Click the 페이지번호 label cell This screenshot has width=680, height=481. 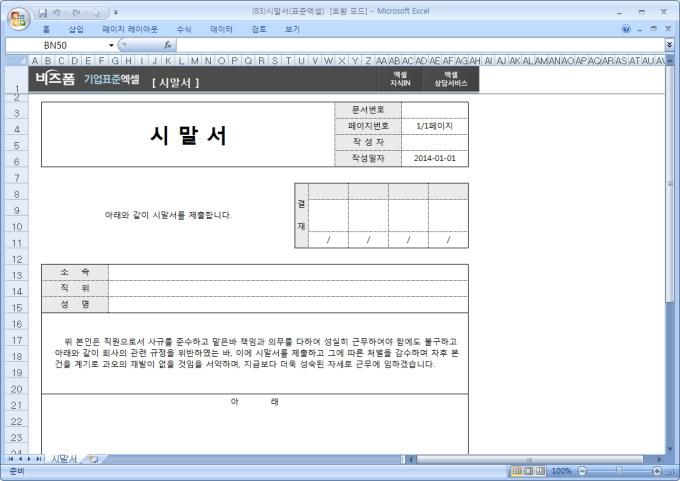point(368,126)
